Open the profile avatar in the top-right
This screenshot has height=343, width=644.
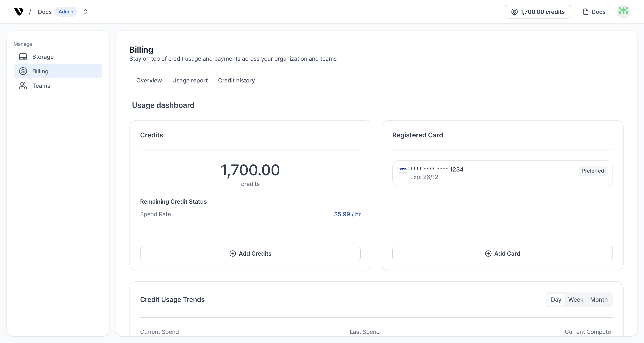point(624,12)
